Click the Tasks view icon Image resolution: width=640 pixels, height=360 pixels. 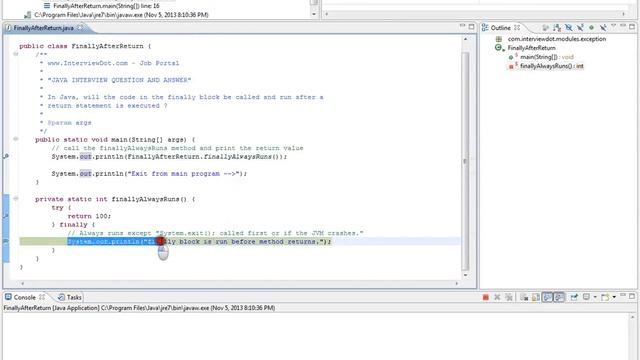[x=61, y=297]
